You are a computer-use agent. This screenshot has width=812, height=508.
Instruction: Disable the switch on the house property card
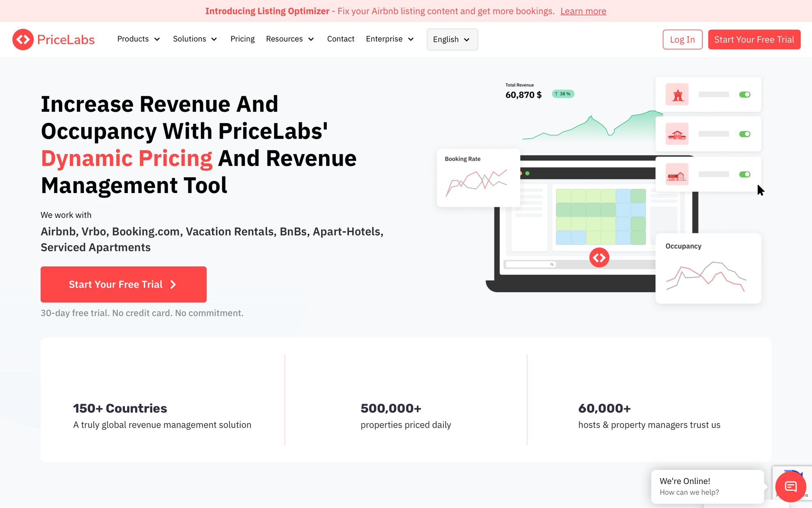[x=745, y=134]
